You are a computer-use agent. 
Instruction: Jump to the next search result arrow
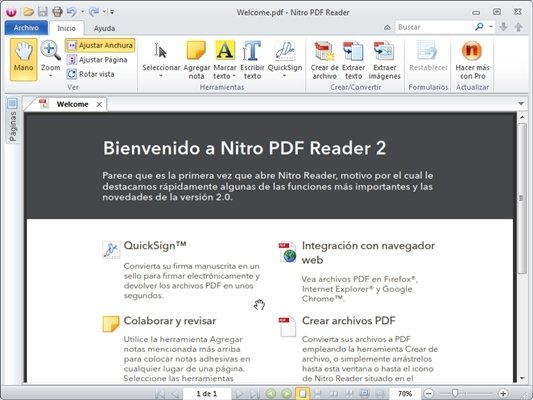click(503, 27)
